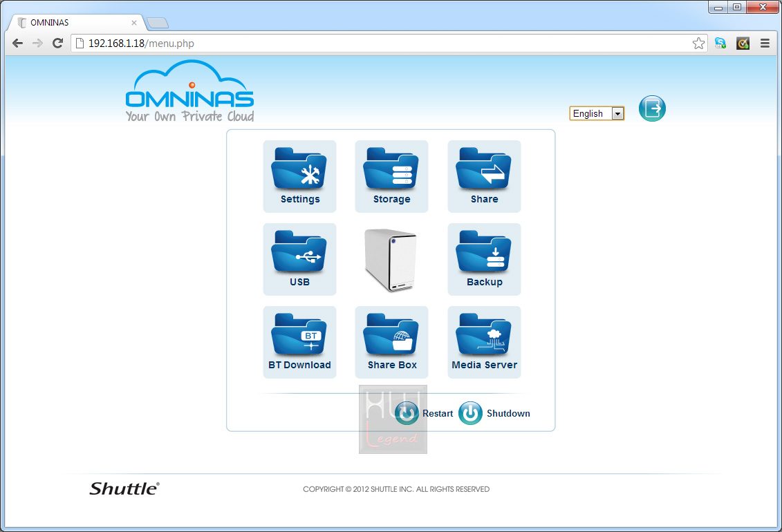Open the Chrome hamburger menu

coord(765,44)
